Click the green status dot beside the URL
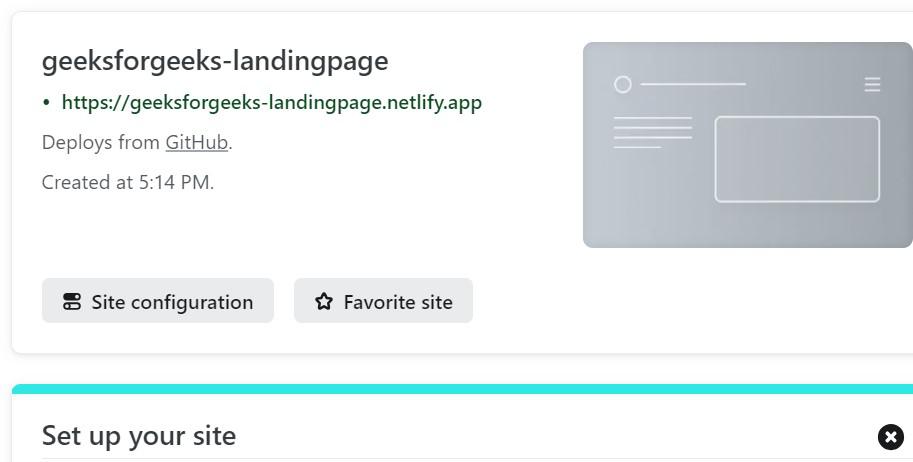 (x=46, y=103)
